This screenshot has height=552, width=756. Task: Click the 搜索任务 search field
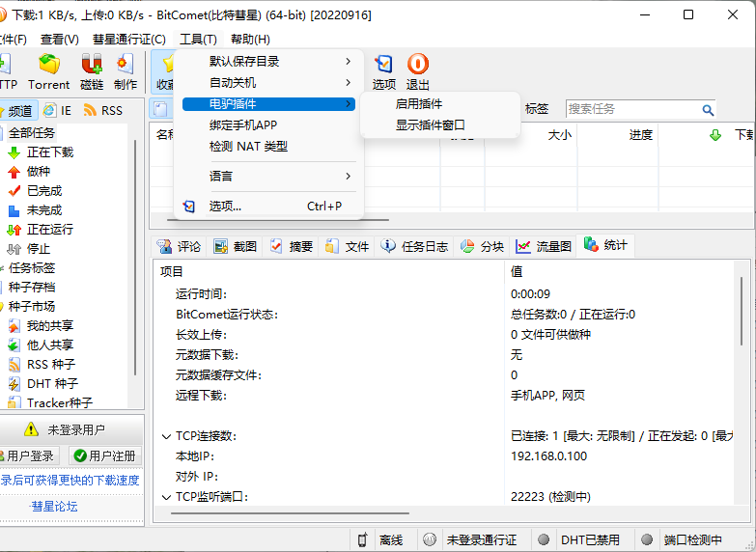633,109
